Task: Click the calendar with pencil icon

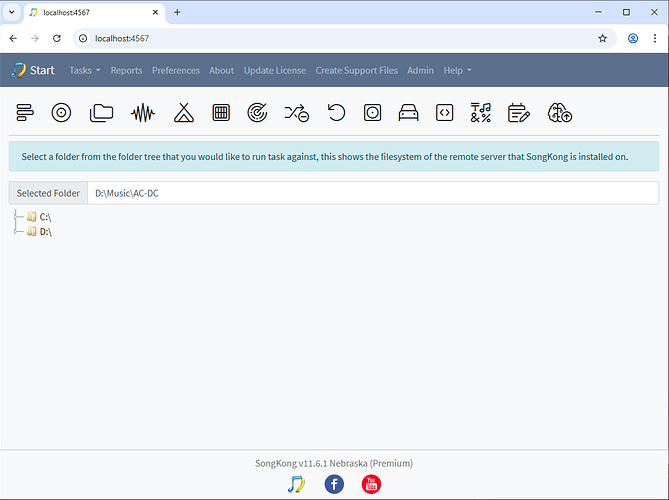Action: click(519, 113)
